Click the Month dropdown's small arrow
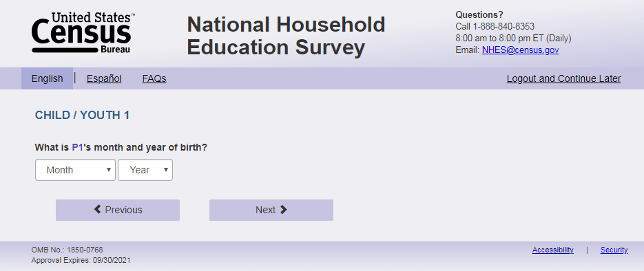Screen dimensions: 644x271 click(x=108, y=169)
